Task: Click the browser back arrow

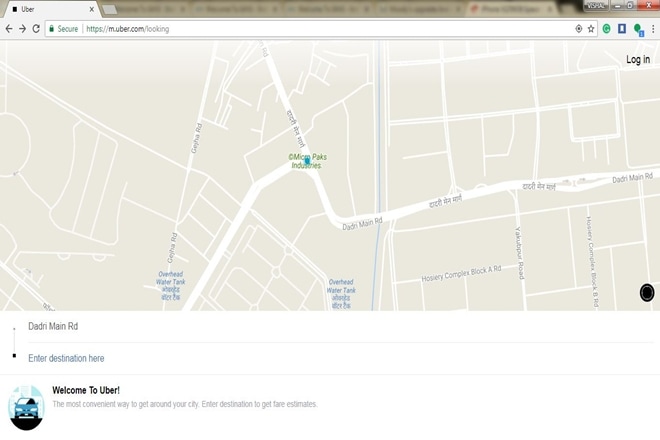Action: click(9, 29)
